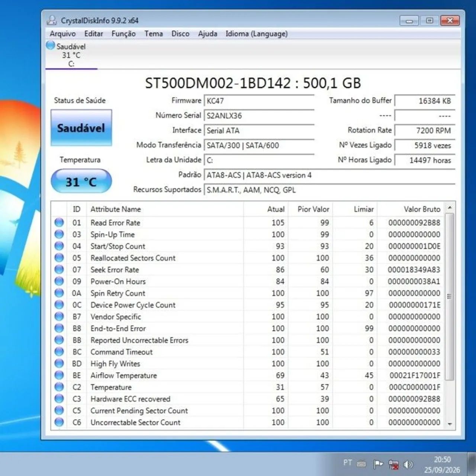Click the status orb for Seek Error Rate
The height and width of the screenshot is (476, 476).
pos(59,270)
